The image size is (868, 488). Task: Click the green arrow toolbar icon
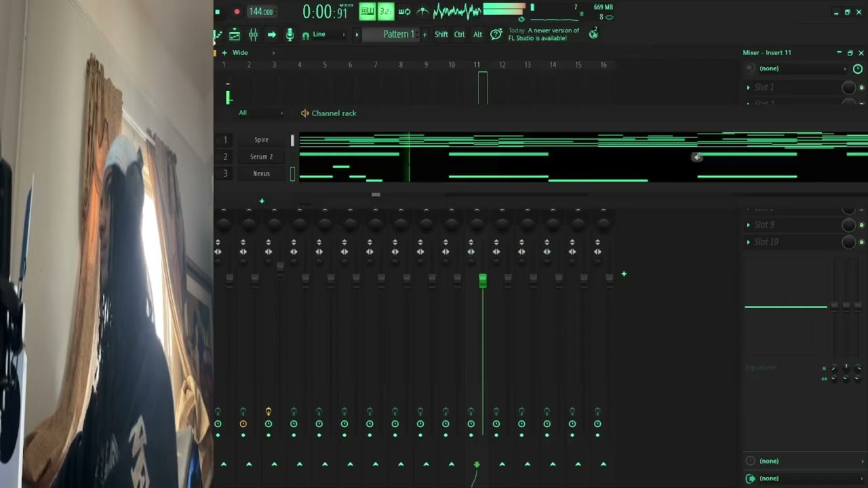tap(271, 35)
